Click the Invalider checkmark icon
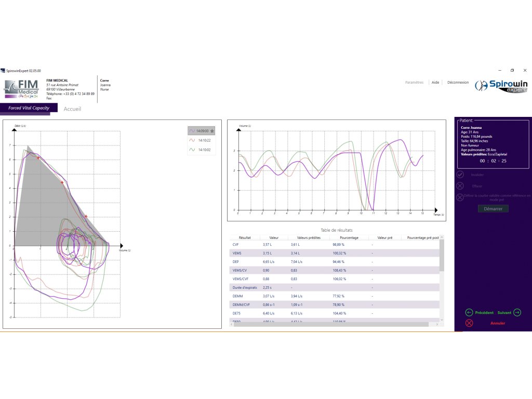The width and height of the screenshot is (532, 399). (x=460, y=175)
